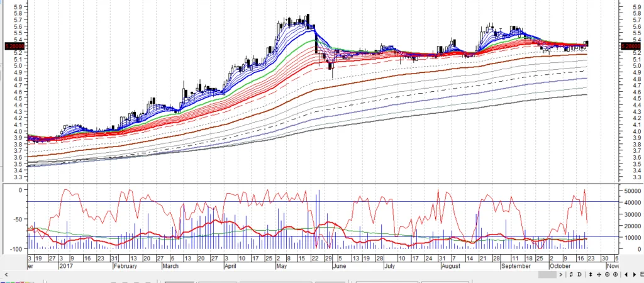This screenshot has width=644, height=283.
Task: Click the scrollbar right arrow beside the gray thumb
Action: (x=561, y=275)
